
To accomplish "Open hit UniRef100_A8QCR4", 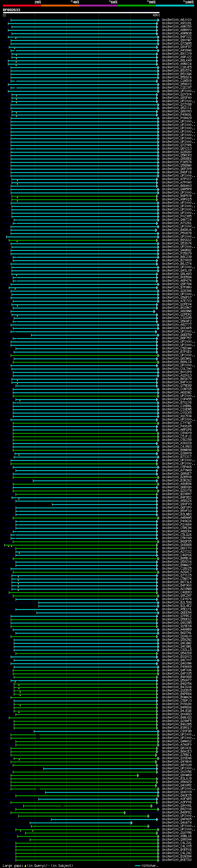I will pyautogui.click(x=177, y=531).
